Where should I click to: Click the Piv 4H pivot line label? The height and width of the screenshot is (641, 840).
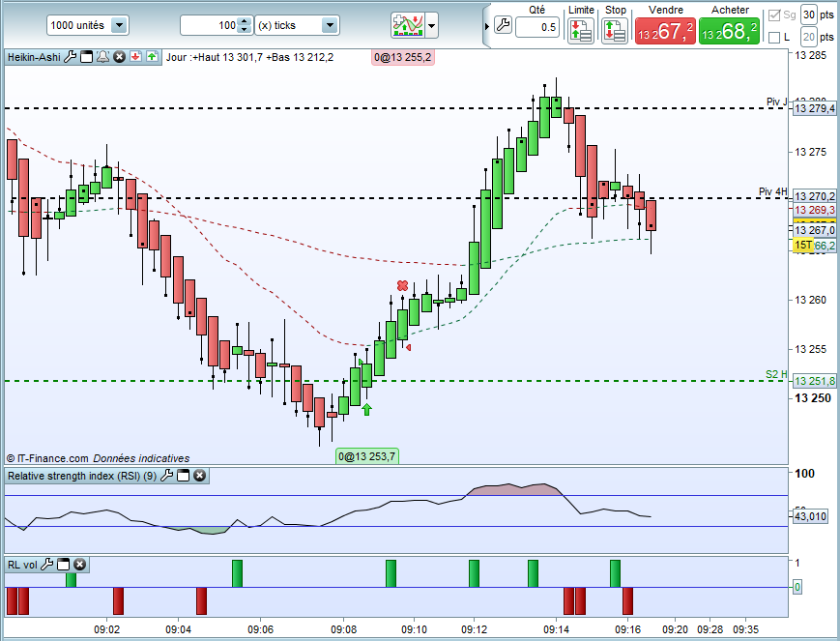(773, 191)
